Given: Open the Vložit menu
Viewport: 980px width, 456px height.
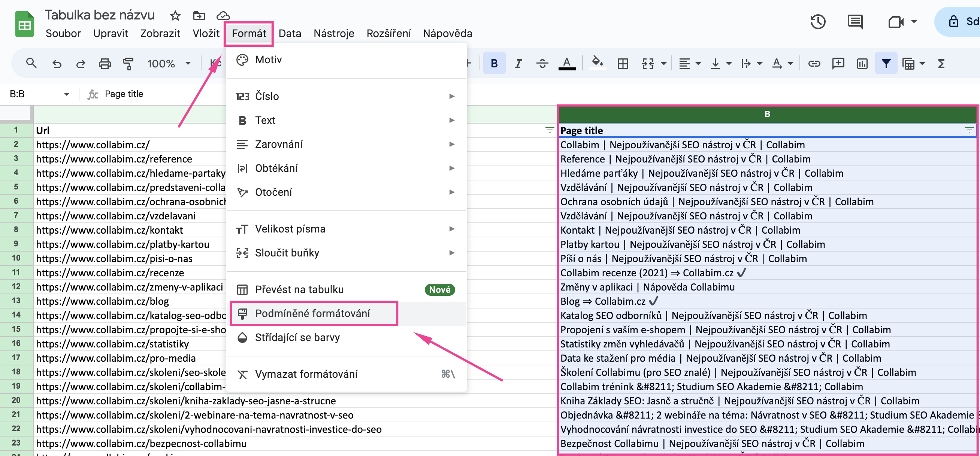Looking at the screenshot, I should [x=206, y=33].
